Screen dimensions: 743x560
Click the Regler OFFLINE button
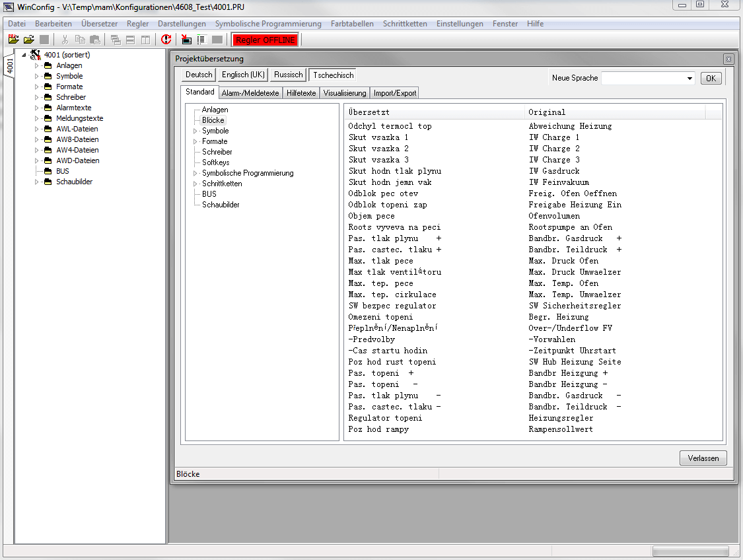pyautogui.click(x=265, y=40)
